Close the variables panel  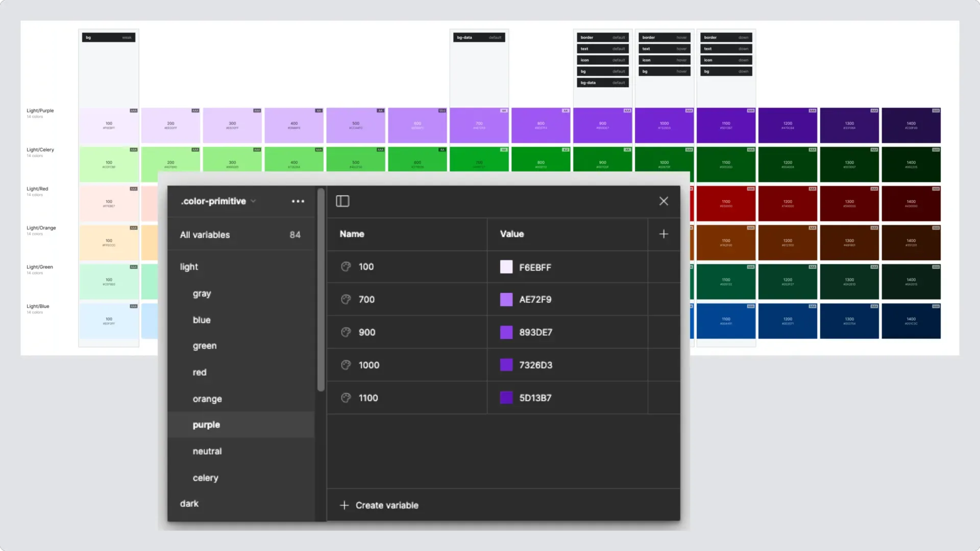pos(664,202)
